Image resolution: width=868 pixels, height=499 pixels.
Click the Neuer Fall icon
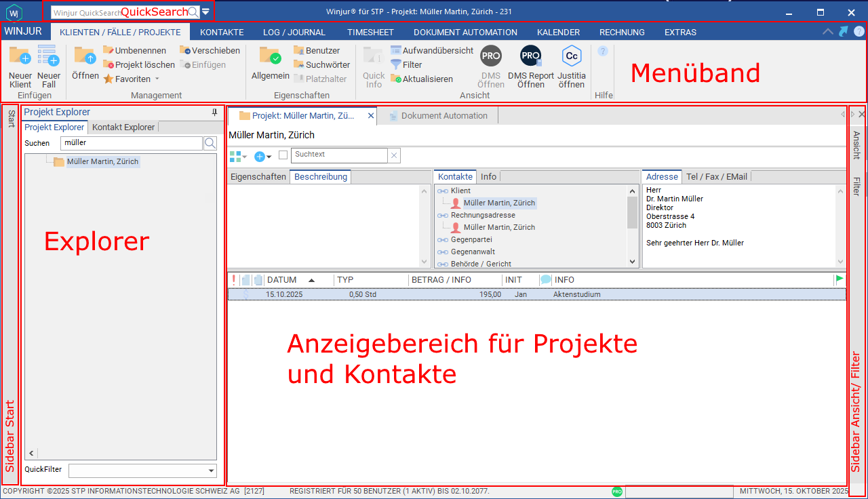(48, 56)
